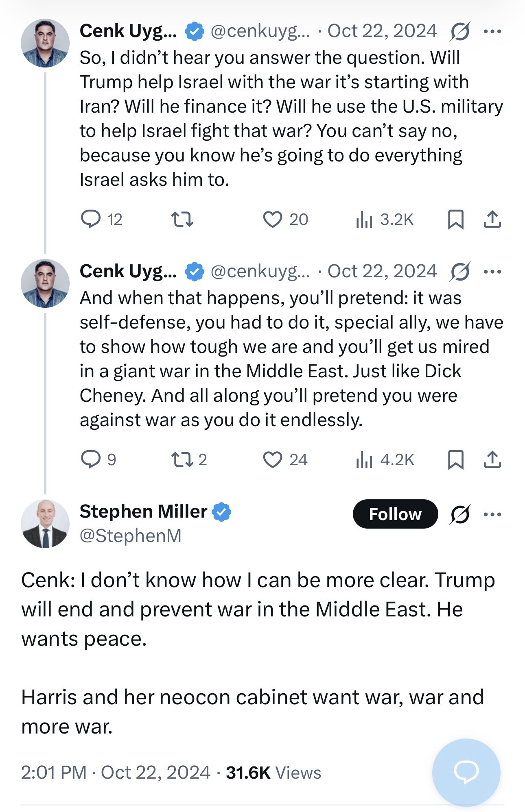Open more options on first tweet
This screenshot has height=812, width=525.
click(x=492, y=31)
